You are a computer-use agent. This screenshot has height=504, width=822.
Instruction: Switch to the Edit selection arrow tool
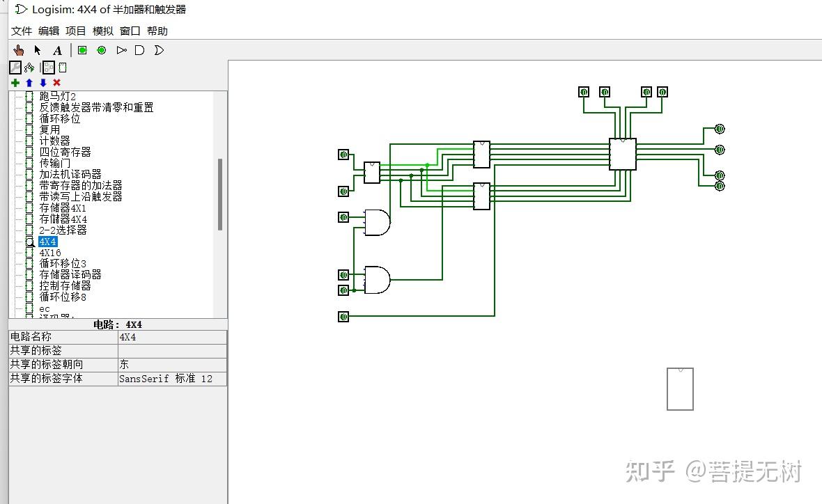point(37,49)
